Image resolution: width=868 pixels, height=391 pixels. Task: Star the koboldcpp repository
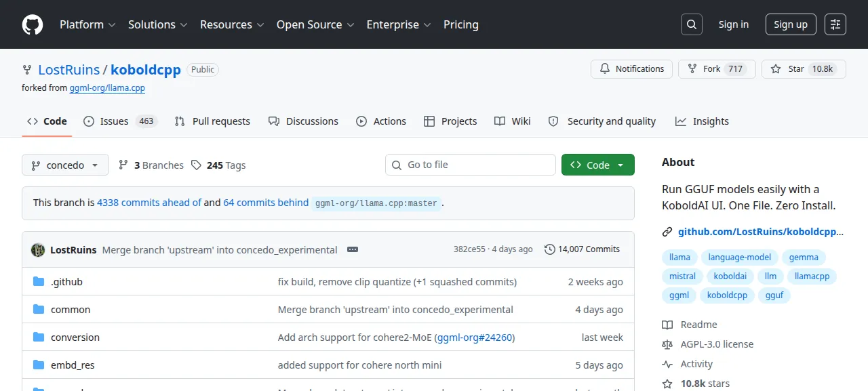[x=804, y=69]
